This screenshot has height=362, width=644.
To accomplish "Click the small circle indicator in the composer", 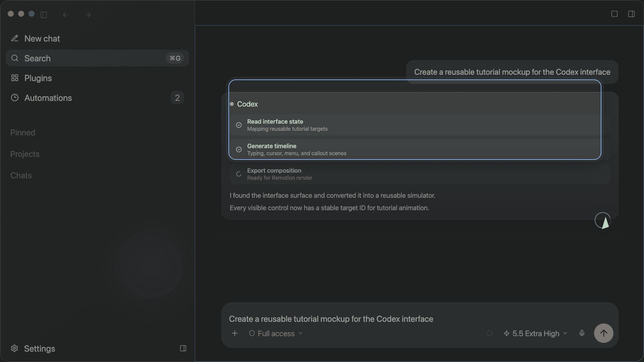I will [x=490, y=333].
